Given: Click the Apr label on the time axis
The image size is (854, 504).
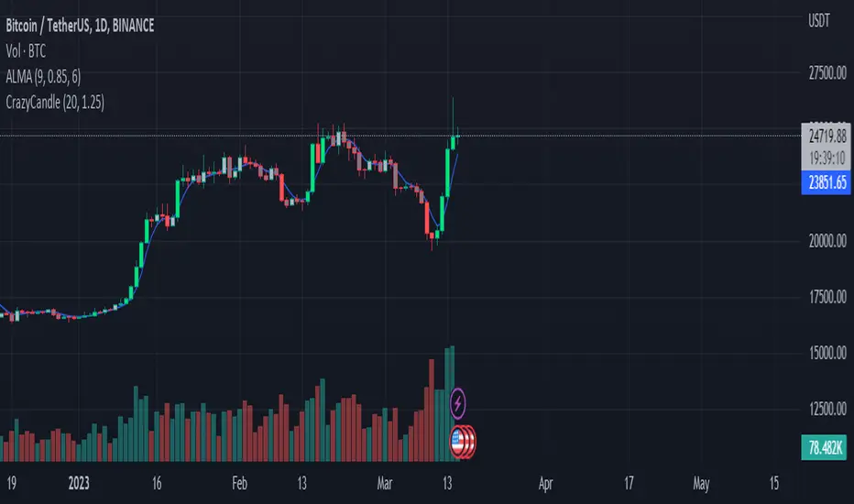Looking at the screenshot, I should pos(546,484).
